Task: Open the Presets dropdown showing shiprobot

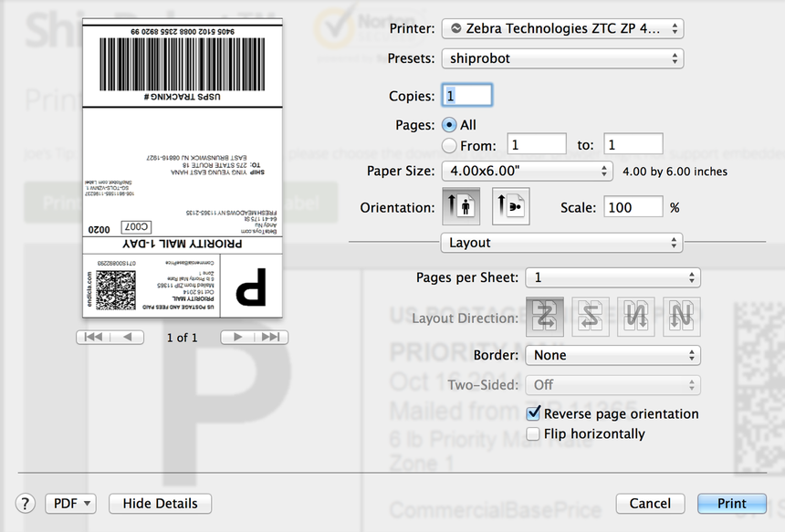Action: tap(562, 58)
